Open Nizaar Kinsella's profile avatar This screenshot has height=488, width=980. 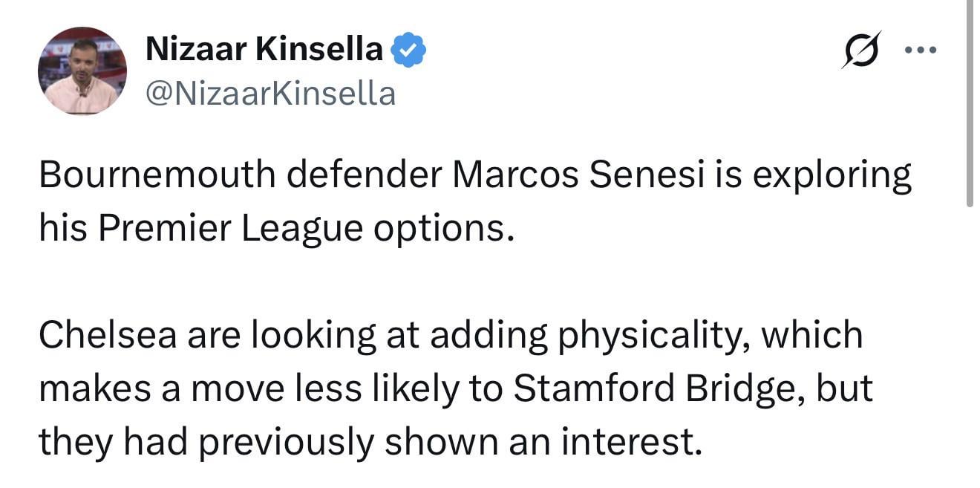pos(82,71)
